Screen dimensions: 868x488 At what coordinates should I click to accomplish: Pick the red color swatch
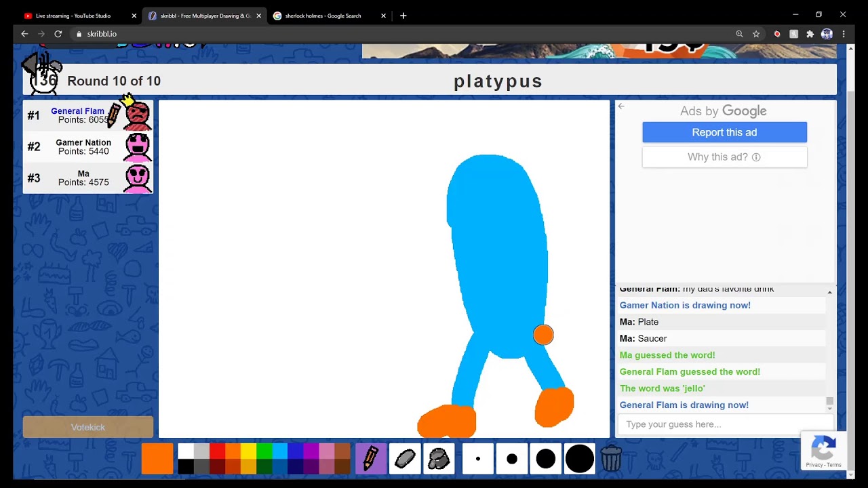(217, 451)
